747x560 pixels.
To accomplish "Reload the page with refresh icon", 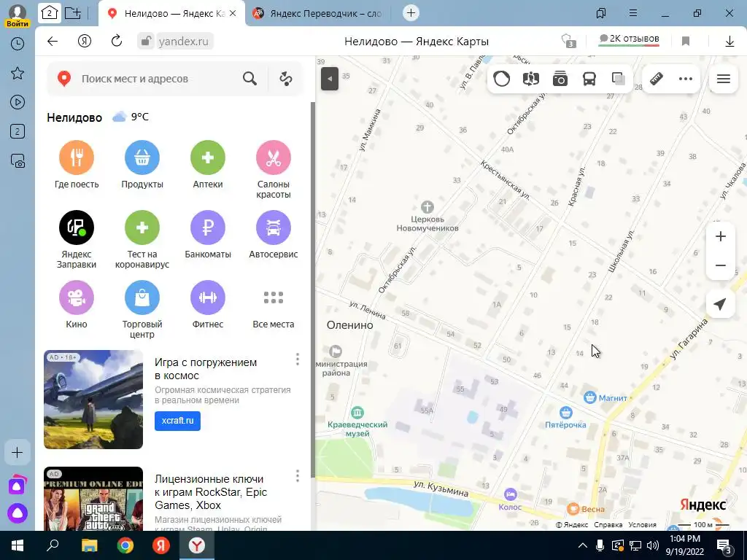I will (117, 42).
